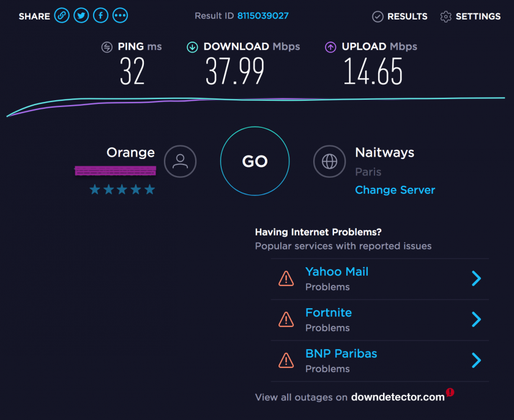Expand Yahoo Mail problems chevron
This screenshot has height=420, width=514.
pos(477,279)
